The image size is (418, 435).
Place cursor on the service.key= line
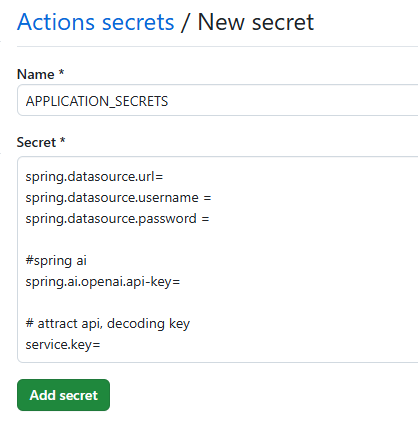tap(63, 345)
